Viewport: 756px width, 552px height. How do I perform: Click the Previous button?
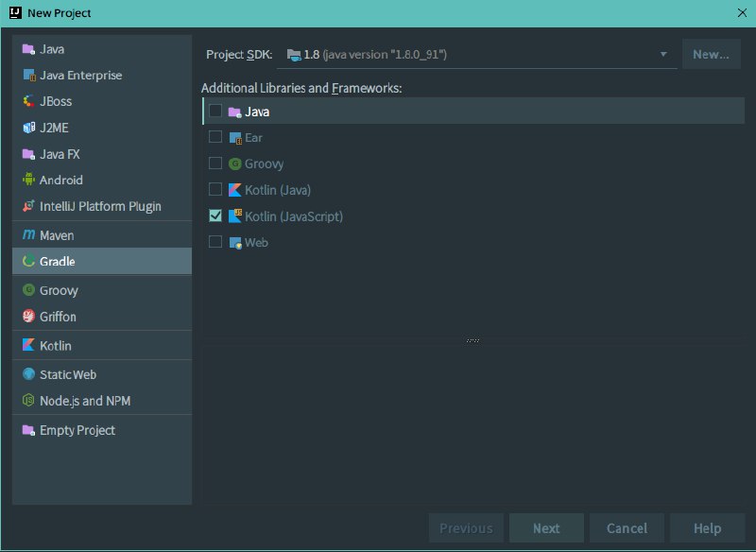pyautogui.click(x=466, y=528)
